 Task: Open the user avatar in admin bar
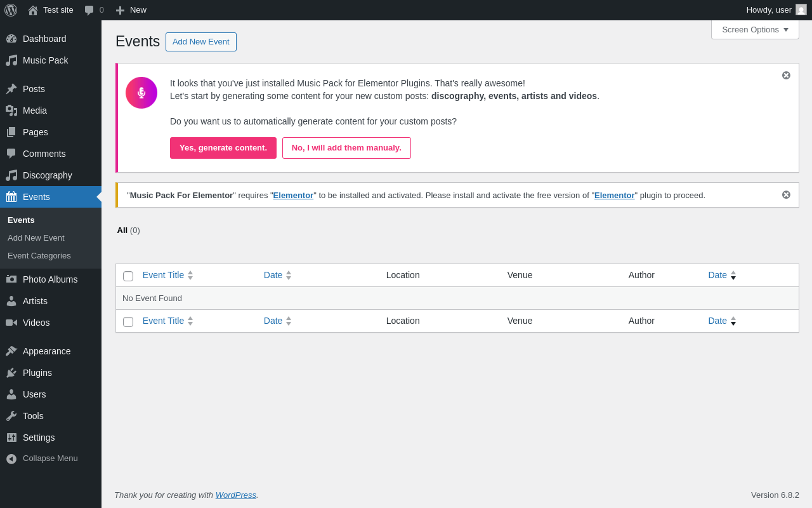801,10
